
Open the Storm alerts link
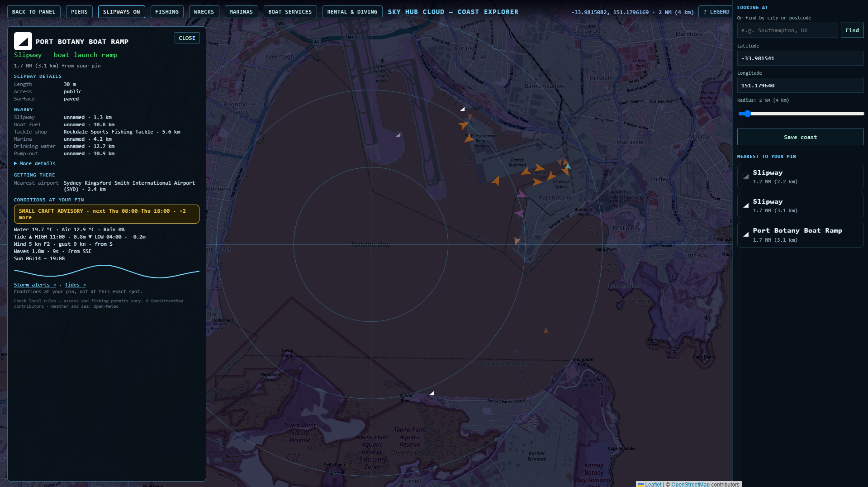35,285
